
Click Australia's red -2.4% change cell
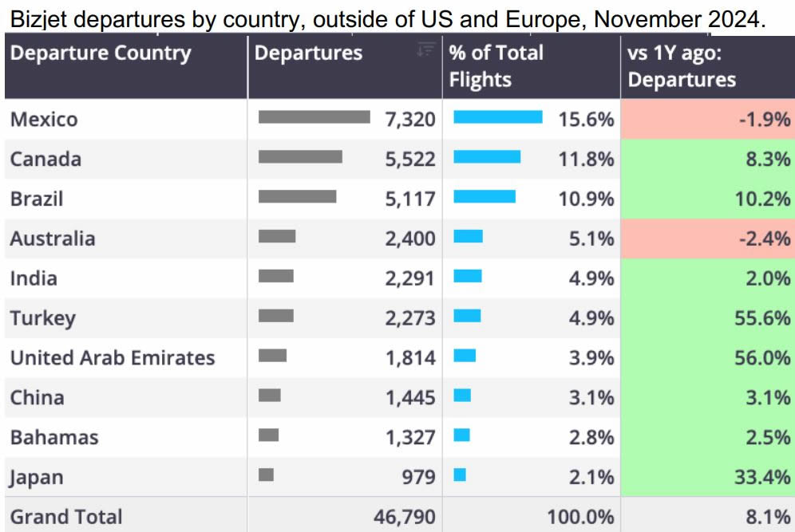click(707, 238)
